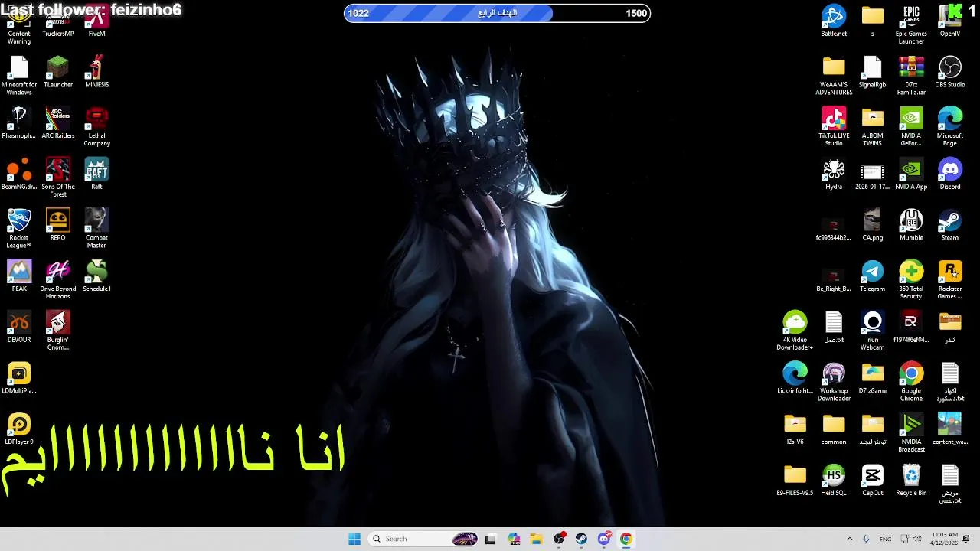Click the taskbar Search box
This screenshot has height=551, width=980.
pos(423,539)
